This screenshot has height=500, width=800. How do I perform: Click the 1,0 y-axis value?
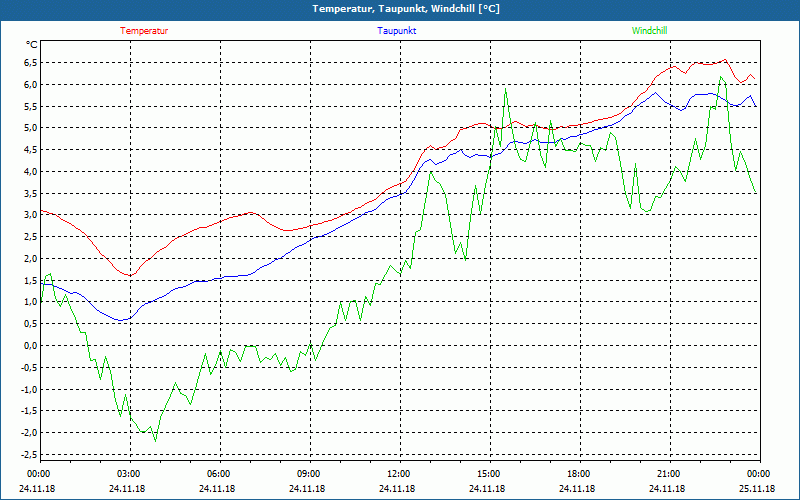(x=31, y=302)
